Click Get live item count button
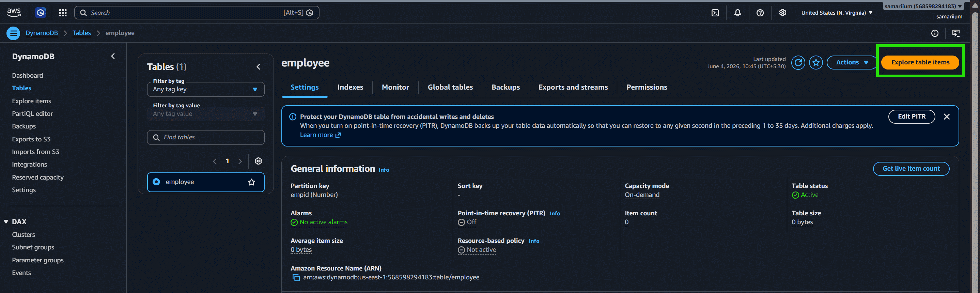Image resolution: width=980 pixels, height=293 pixels. [911, 169]
